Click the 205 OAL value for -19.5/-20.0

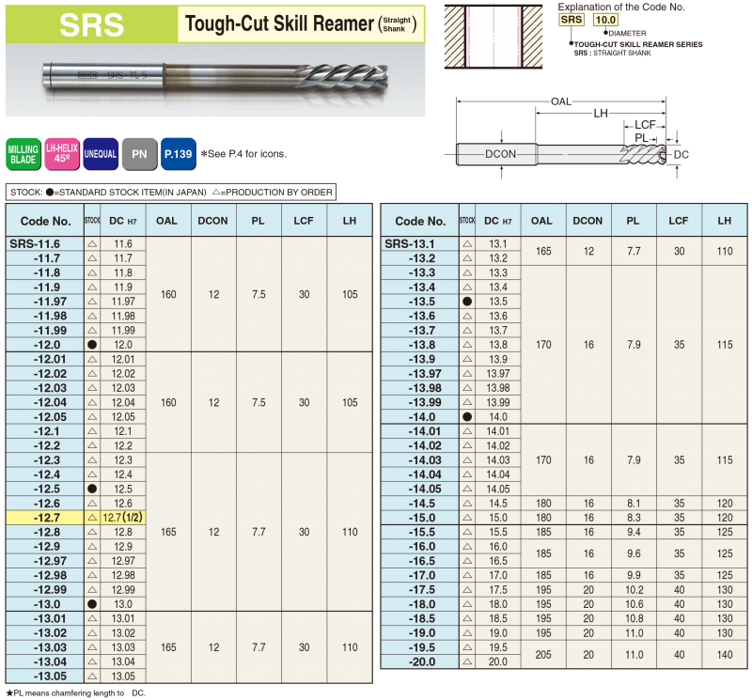(543, 655)
